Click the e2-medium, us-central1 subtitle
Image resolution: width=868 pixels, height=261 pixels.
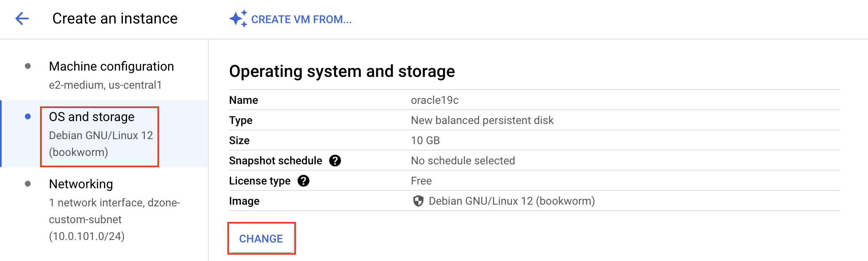105,85
